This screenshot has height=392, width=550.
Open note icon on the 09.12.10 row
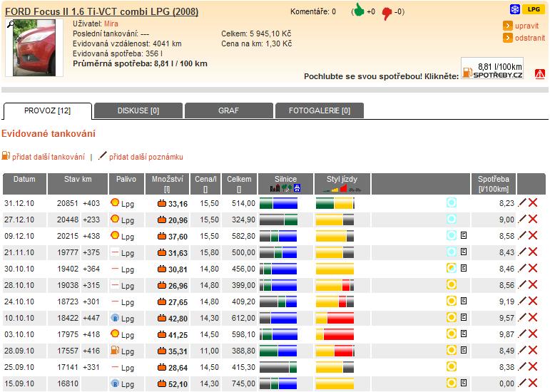[464, 235]
